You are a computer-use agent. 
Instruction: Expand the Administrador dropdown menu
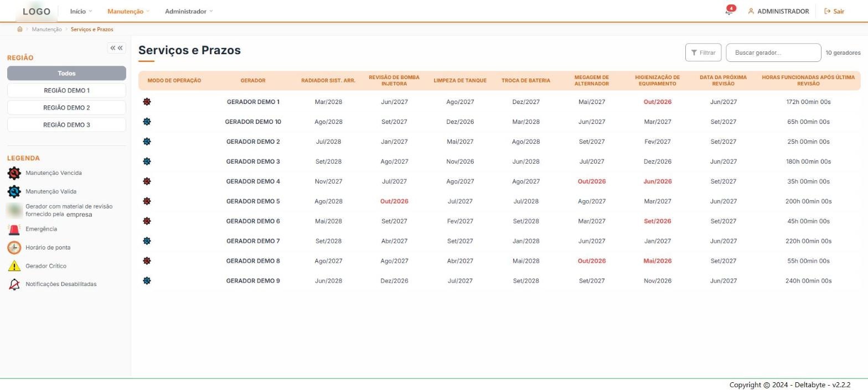(189, 11)
